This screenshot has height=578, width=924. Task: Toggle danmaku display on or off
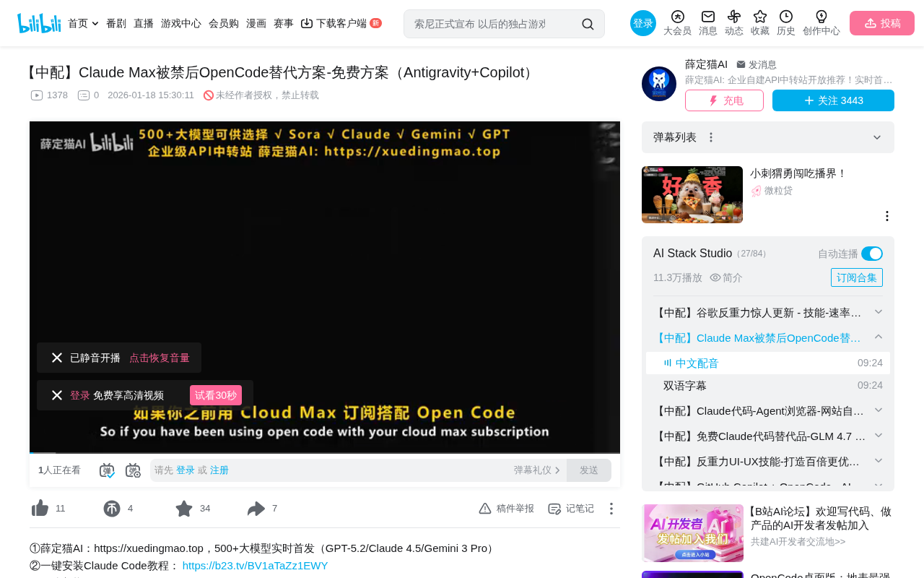[107, 470]
